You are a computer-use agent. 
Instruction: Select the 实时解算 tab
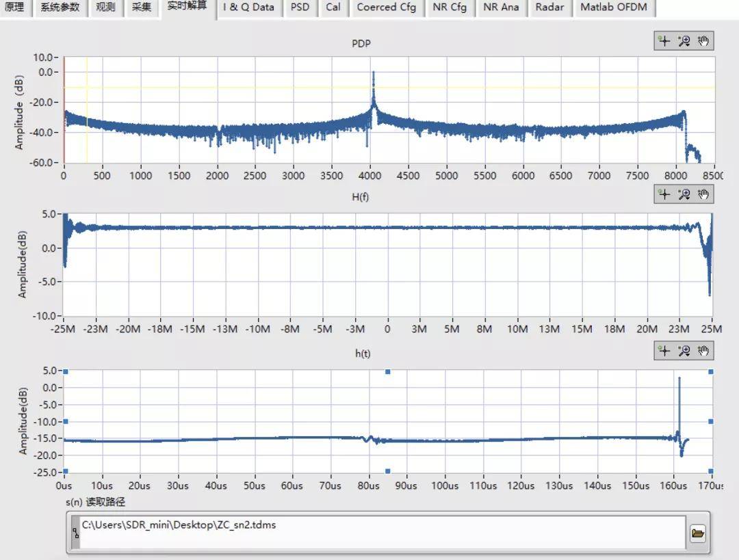(187, 8)
